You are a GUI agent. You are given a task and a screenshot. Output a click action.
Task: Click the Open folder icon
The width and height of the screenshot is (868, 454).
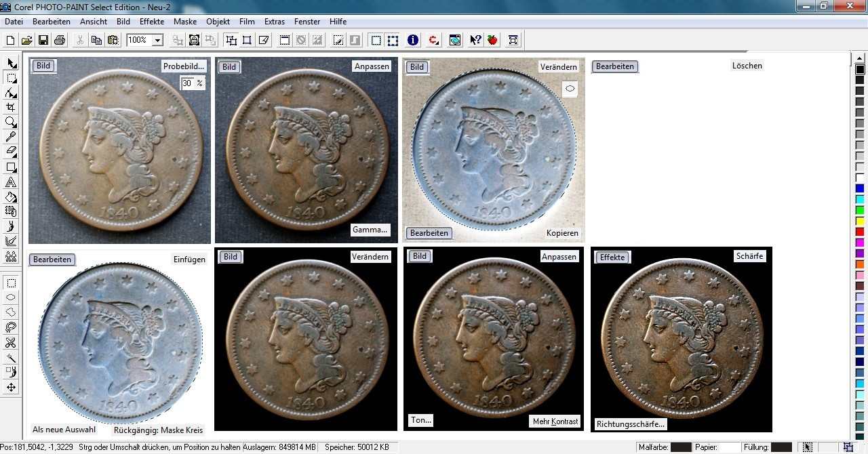pos(26,41)
